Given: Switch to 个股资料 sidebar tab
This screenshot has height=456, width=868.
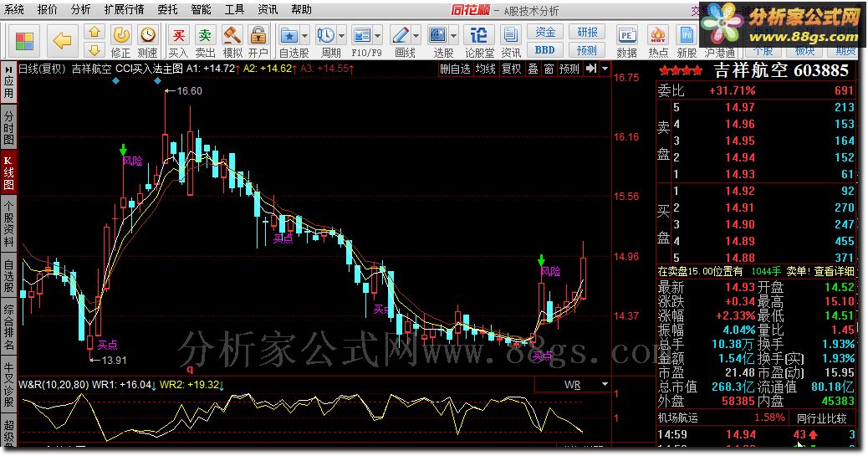Looking at the screenshot, I should (x=8, y=223).
